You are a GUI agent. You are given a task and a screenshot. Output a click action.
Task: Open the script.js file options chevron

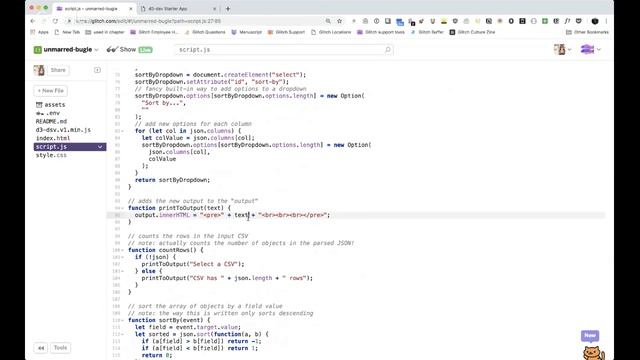click(100, 147)
